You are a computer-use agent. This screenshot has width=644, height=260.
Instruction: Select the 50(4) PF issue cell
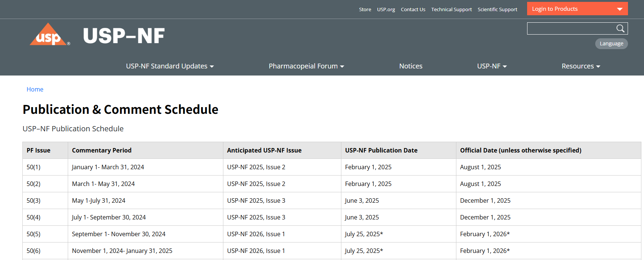coord(45,217)
